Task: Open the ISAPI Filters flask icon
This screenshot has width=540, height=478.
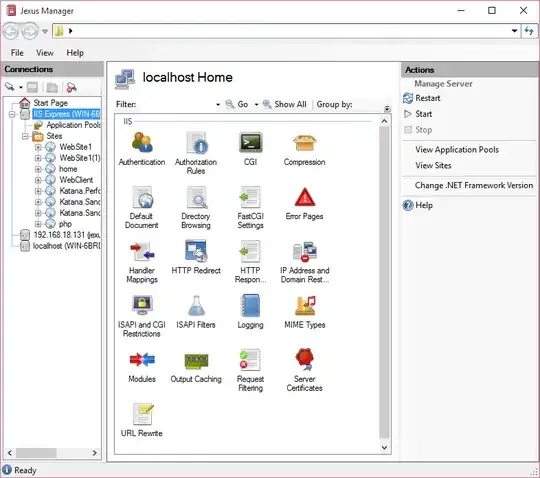Action: pos(196,305)
